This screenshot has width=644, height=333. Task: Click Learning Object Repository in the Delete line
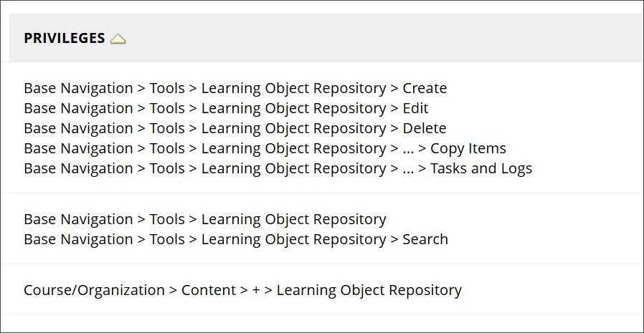click(x=293, y=129)
